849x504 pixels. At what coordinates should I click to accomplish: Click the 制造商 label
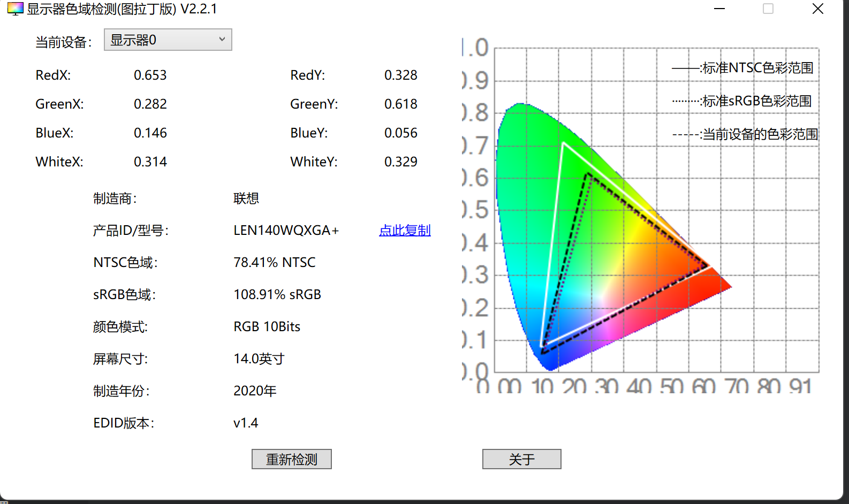(115, 198)
